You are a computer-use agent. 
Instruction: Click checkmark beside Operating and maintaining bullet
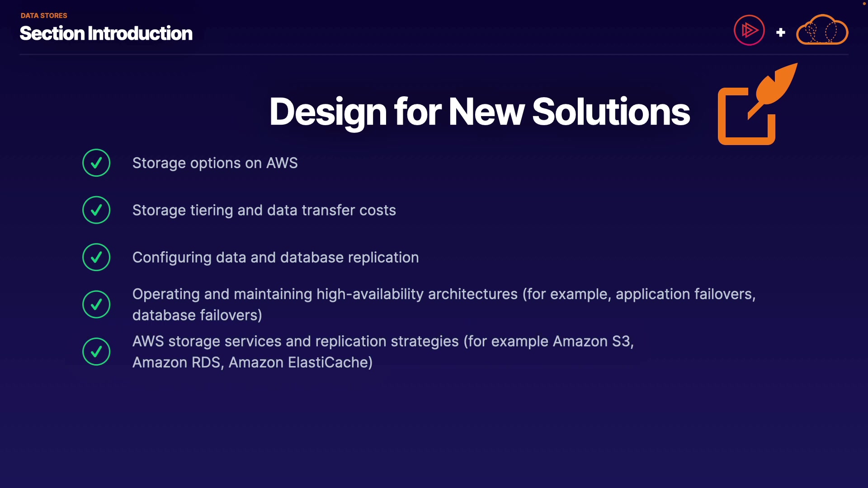(96, 304)
